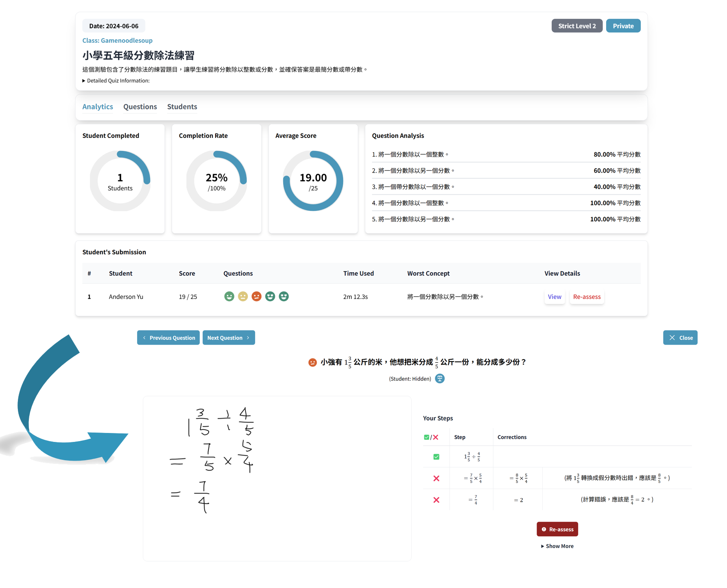View Anderson Yu's submission details
727x588 pixels.
coord(555,297)
